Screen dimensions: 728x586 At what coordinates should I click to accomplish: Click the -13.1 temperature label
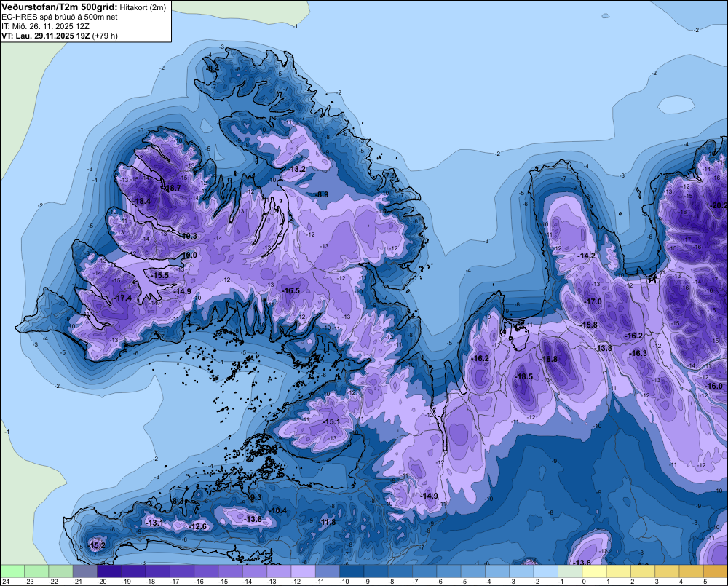click(154, 523)
